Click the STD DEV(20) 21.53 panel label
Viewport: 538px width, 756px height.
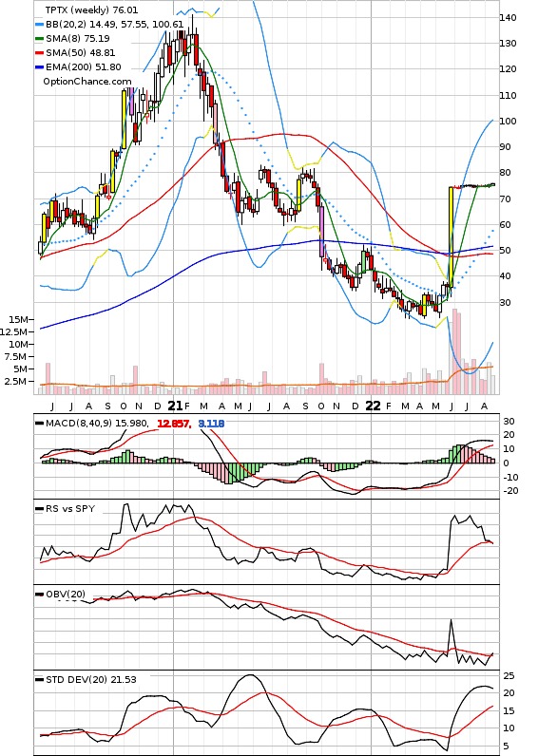[x=91, y=680]
